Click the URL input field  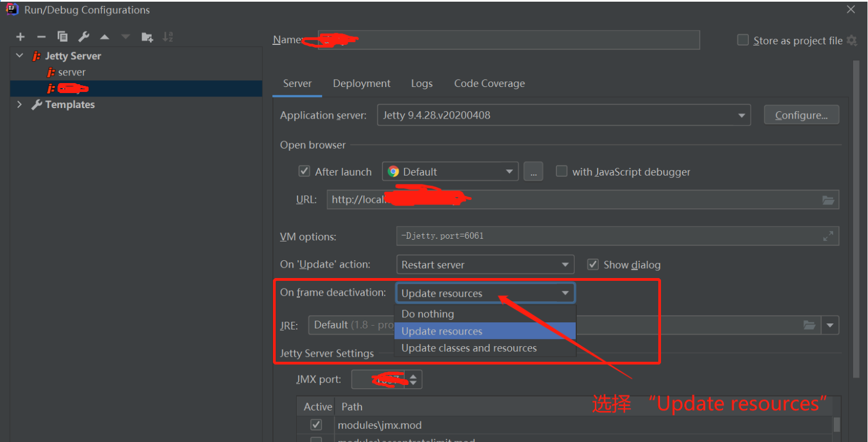pos(583,200)
